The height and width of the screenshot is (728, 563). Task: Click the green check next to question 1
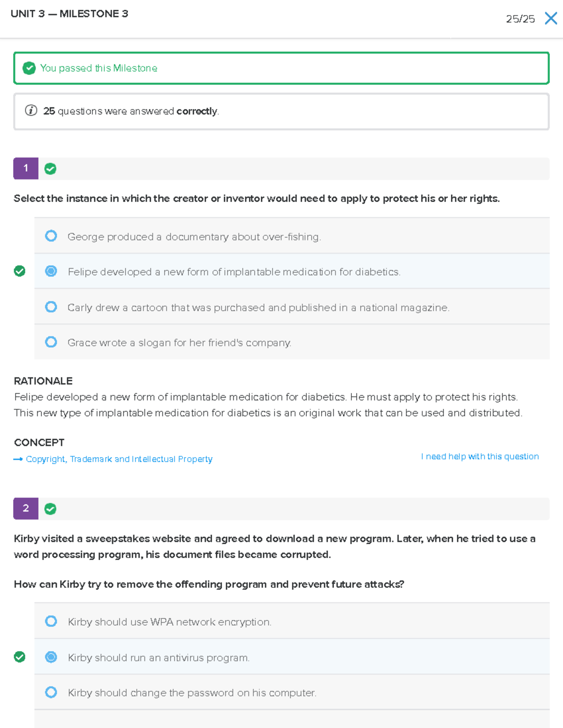point(50,169)
